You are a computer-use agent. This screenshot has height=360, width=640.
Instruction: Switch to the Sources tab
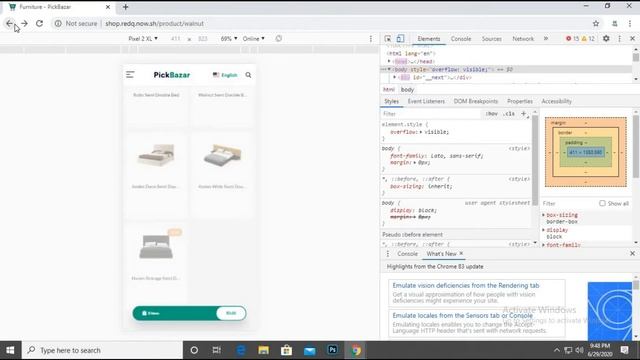coord(491,38)
